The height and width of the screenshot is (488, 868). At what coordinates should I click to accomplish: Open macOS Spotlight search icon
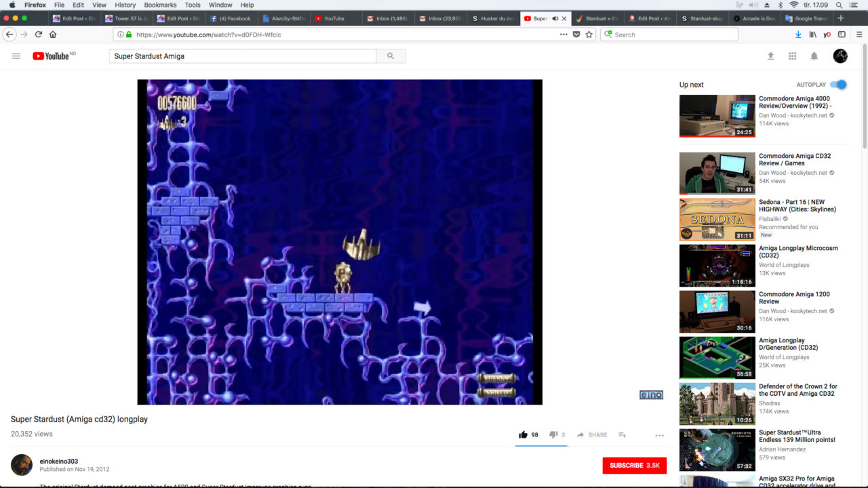click(x=839, y=5)
